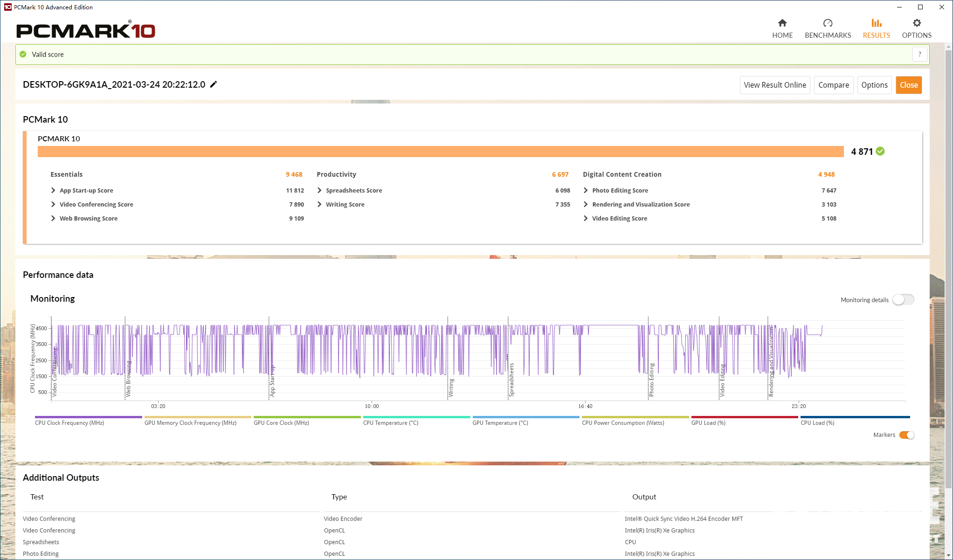Click App Start-up Score value 11 812

pos(295,190)
